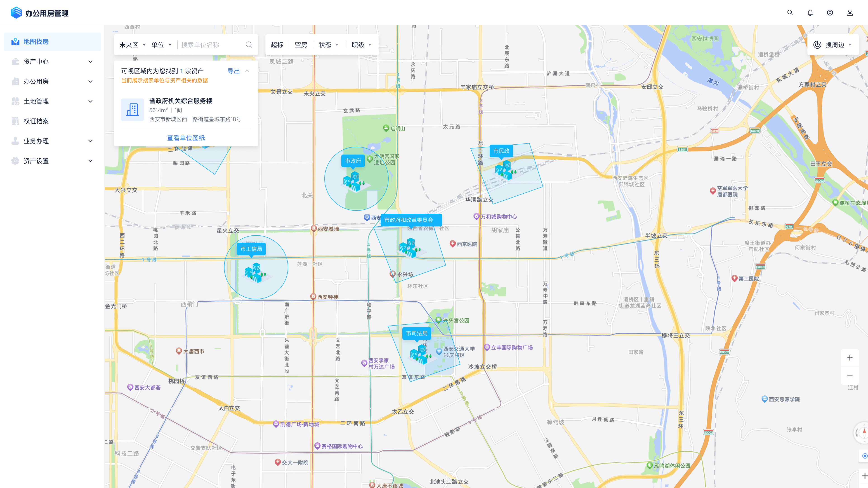Click the building icon of 省政府机关综合服务楼
This screenshot has height=488, width=868.
[132, 110]
